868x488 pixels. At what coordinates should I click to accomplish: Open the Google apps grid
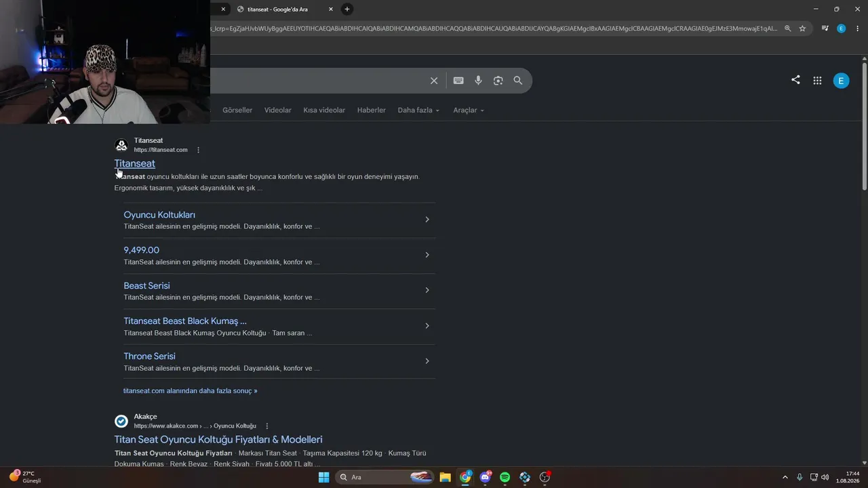pos(817,81)
